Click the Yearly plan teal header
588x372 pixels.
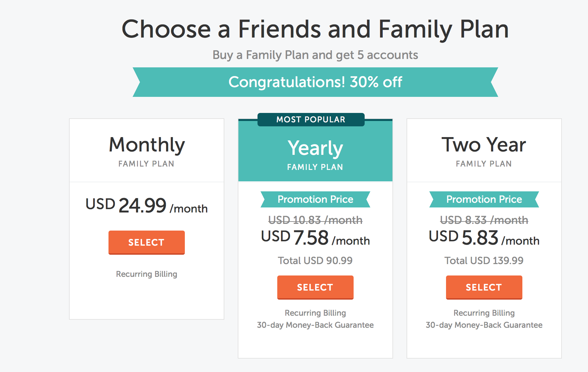click(x=315, y=151)
